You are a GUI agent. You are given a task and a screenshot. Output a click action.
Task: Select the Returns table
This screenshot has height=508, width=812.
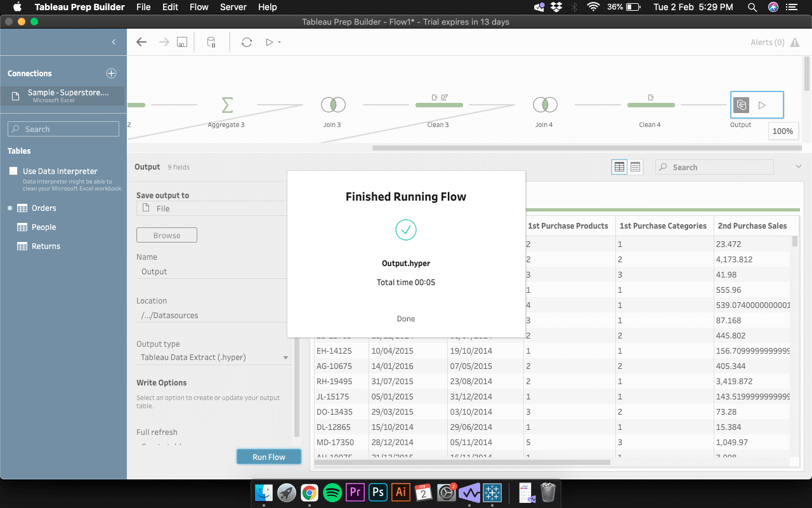[x=46, y=246]
